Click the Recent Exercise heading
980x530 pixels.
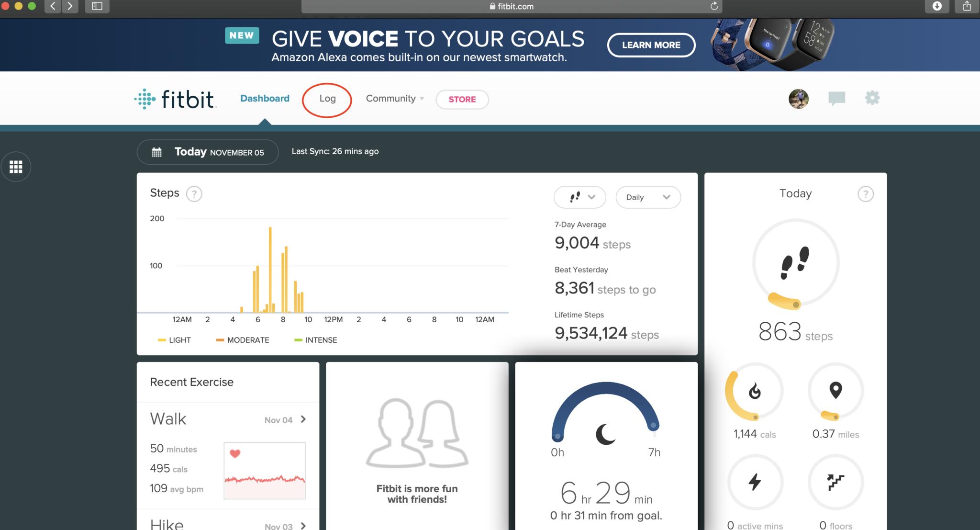tap(192, 382)
